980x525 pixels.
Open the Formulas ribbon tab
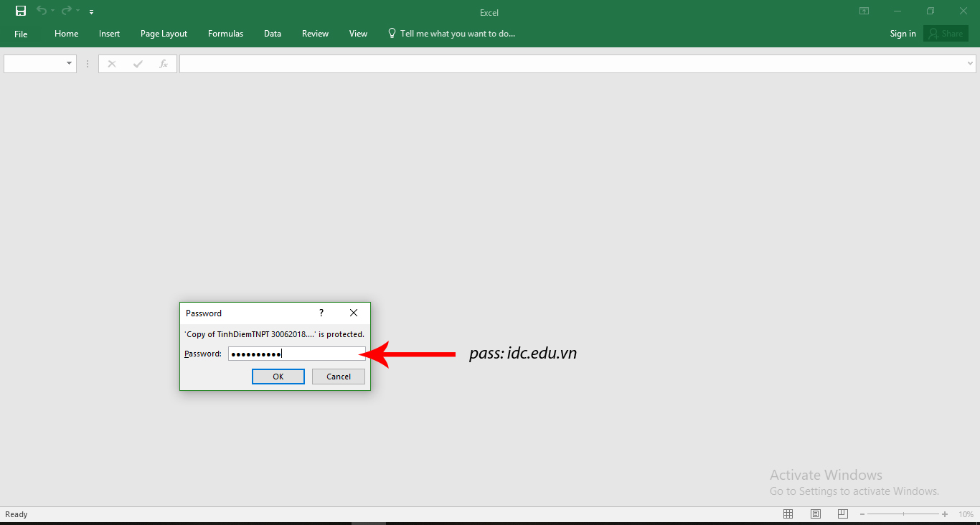click(225, 34)
